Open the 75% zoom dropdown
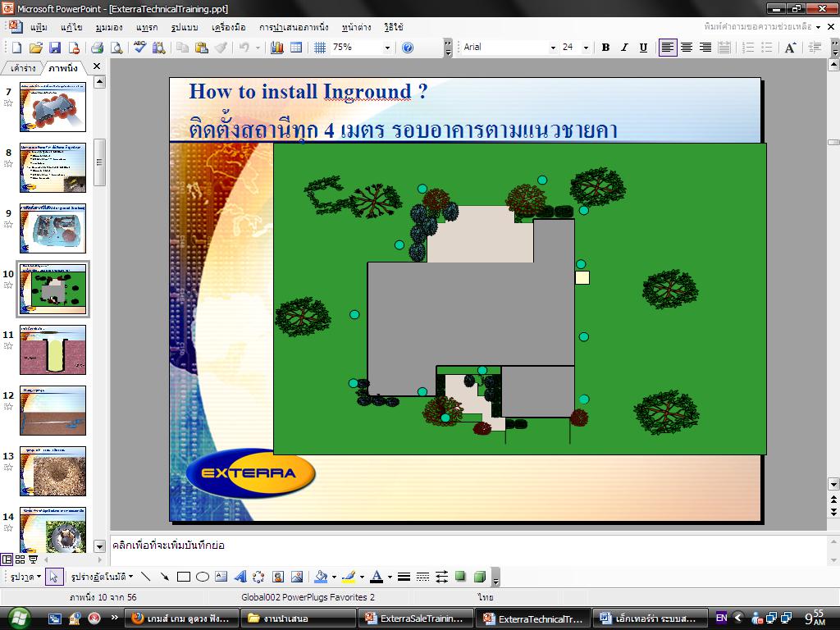 pyautogui.click(x=387, y=48)
